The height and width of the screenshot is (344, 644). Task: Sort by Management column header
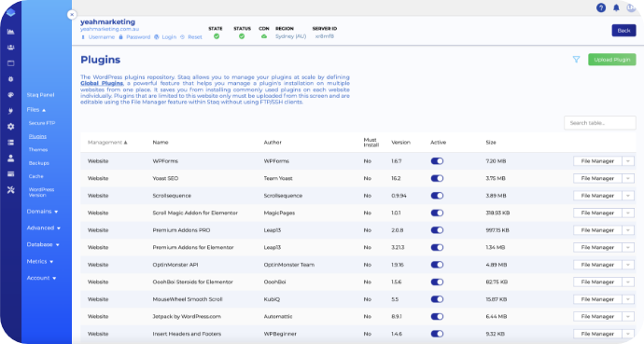[x=107, y=143]
